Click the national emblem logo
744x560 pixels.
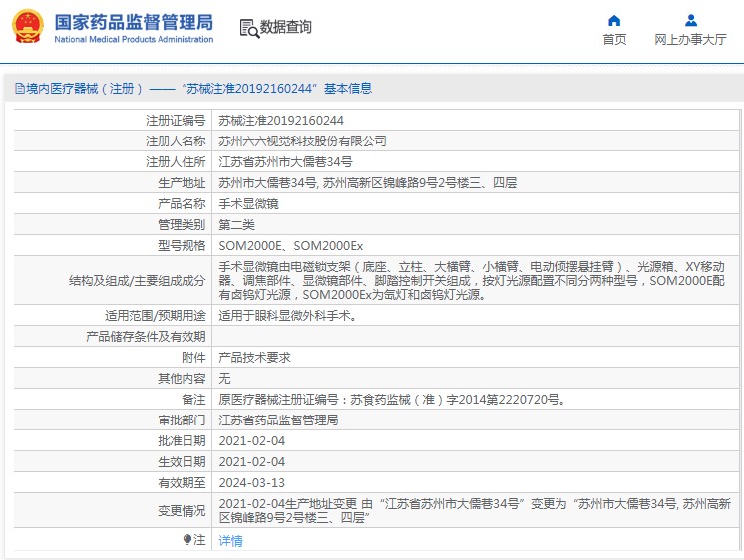(x=28, y=27)
